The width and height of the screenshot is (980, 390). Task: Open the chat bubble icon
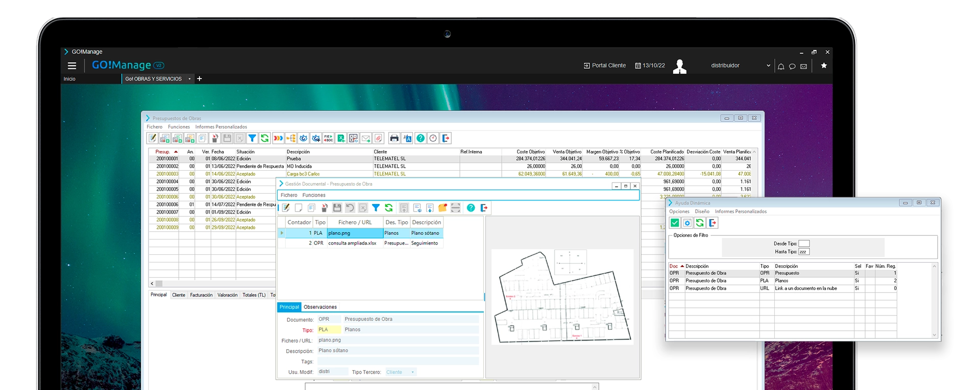click(792, 66)
